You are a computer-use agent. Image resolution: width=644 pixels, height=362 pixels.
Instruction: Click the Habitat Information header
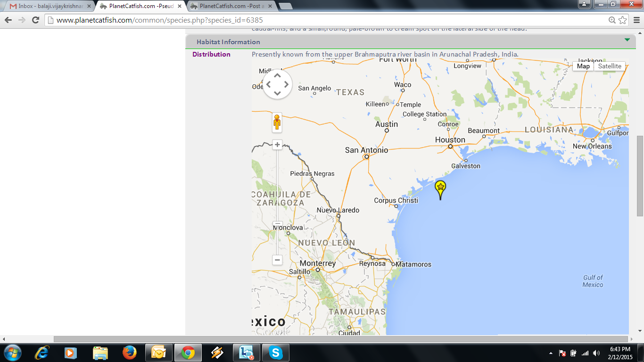(x=228, y=42)
